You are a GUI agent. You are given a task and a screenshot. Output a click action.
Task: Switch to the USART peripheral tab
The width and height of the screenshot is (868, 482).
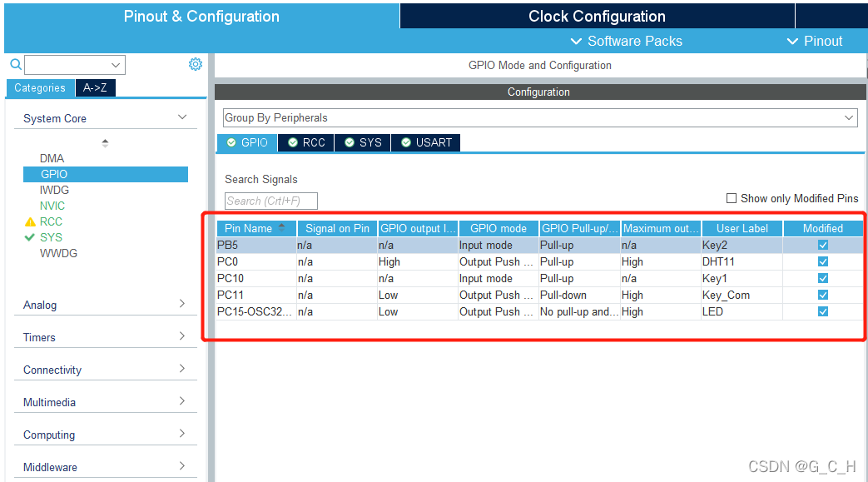click(x=425, y=142)
